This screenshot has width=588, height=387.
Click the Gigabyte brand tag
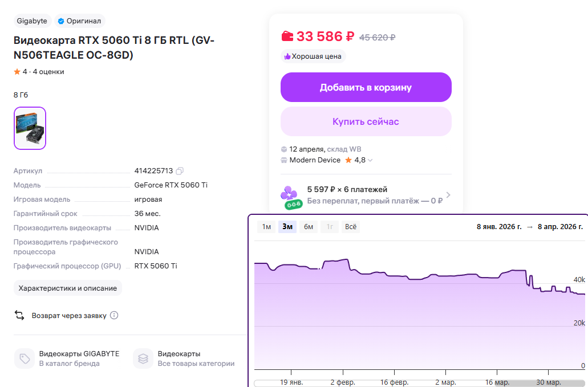pos(32,21)
